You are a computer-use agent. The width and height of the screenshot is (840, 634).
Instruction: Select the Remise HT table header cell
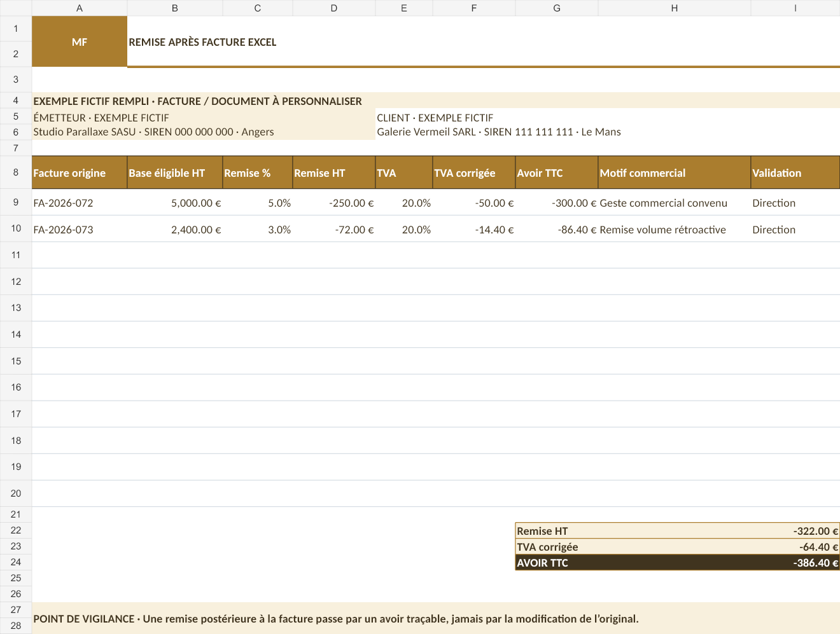coord(334,172)
